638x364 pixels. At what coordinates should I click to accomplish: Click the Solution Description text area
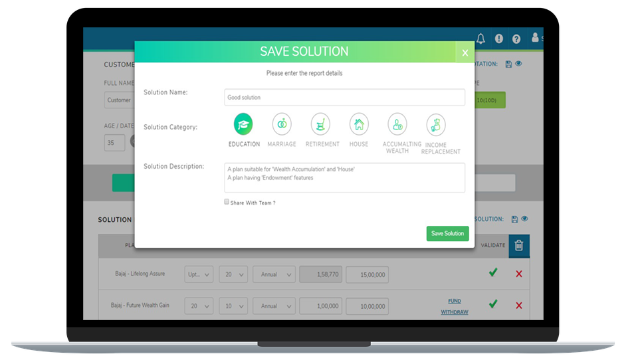344,177
